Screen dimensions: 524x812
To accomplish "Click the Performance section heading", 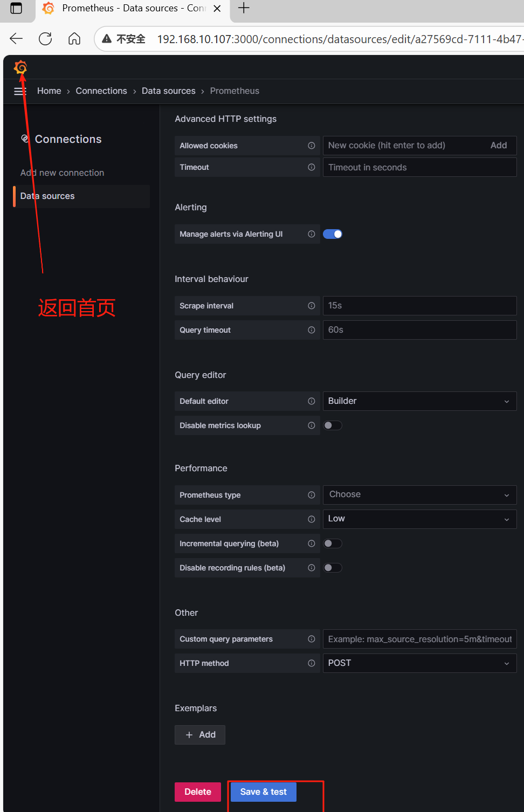I will tap(201, 469).
